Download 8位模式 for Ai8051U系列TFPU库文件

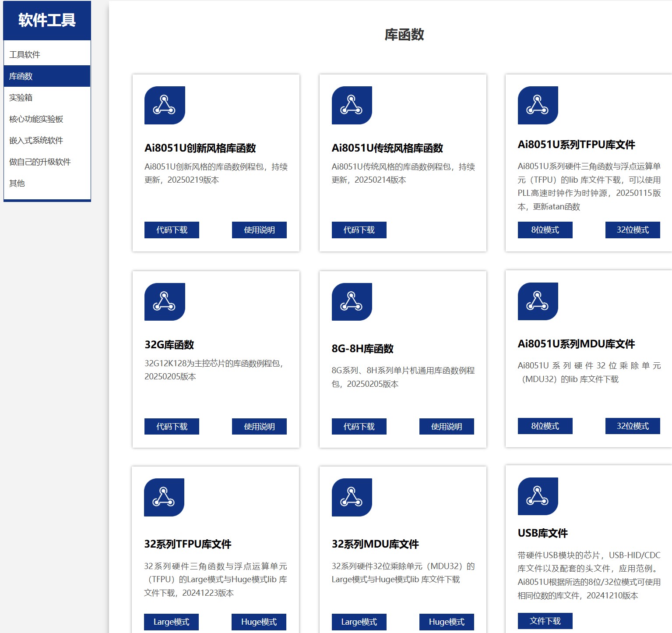coord(545,230)
